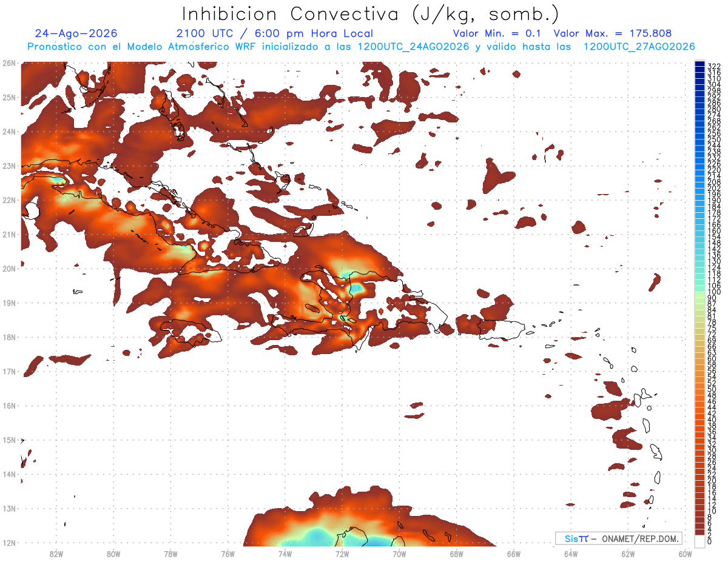Click the "80W" longitude label

coord(113,554)
